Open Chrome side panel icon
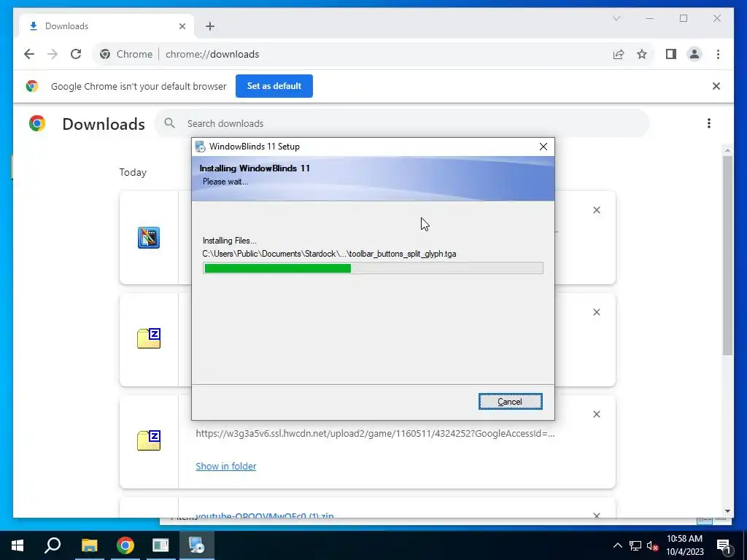The width and height of the screenshot is (747, 560). coord(671,54)
